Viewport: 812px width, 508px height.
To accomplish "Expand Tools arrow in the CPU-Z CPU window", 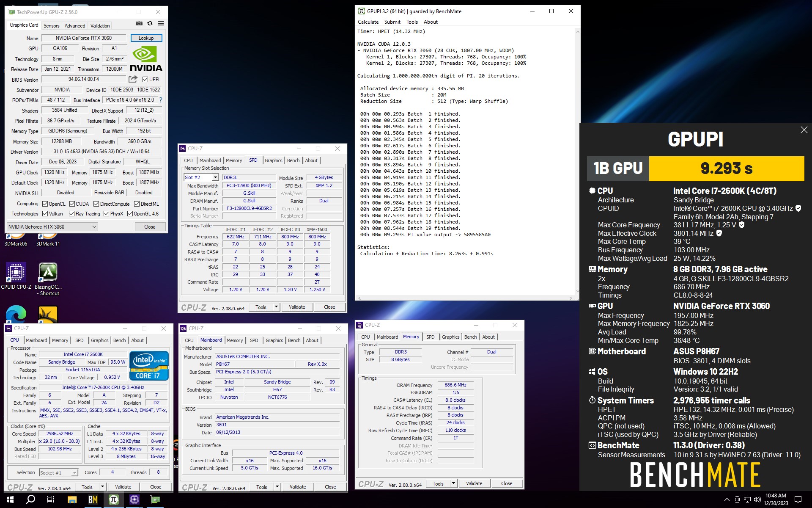I will [x=102, y=487].
